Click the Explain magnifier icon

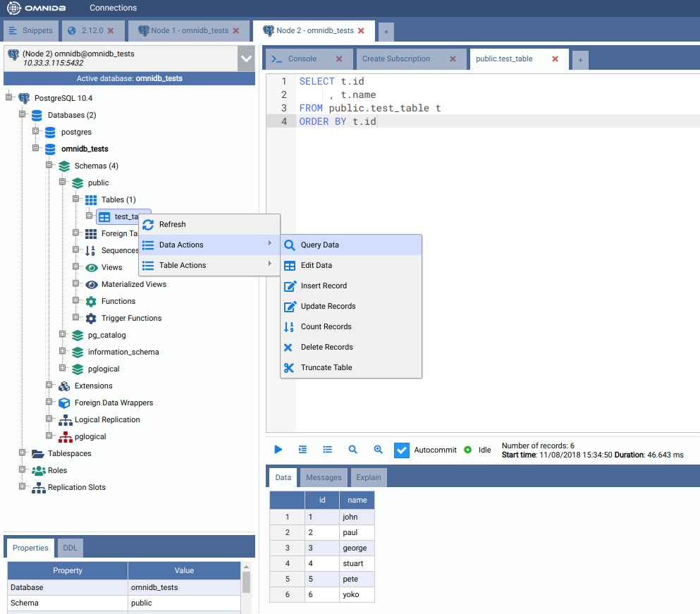[353, 450]
